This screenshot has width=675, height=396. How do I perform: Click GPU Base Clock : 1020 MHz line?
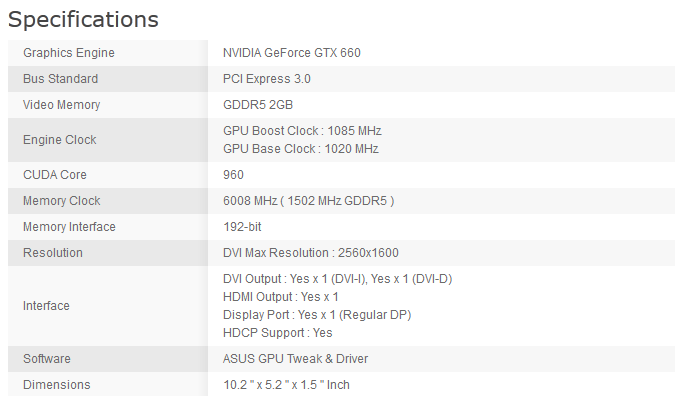coord(300,149)
